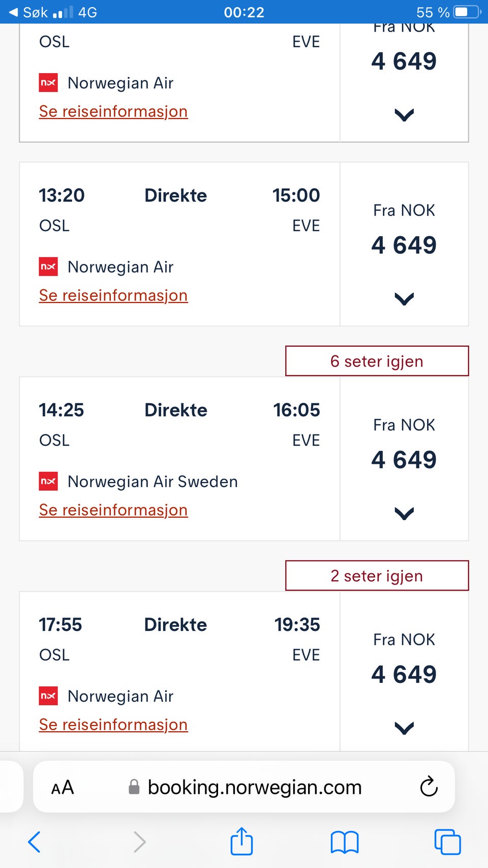488x868 pixels.
Task: Expand fares chevron on topmost flight card
Action: pos(404,114)
